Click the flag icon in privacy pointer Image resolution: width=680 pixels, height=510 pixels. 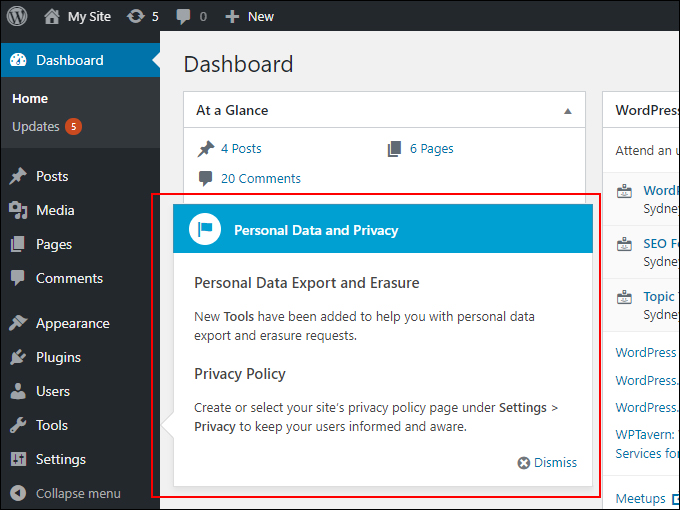click(205, 229)
